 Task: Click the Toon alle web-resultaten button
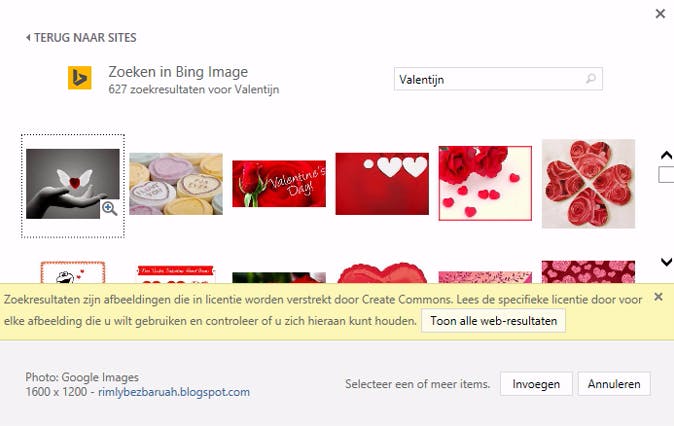click(493, 321)
